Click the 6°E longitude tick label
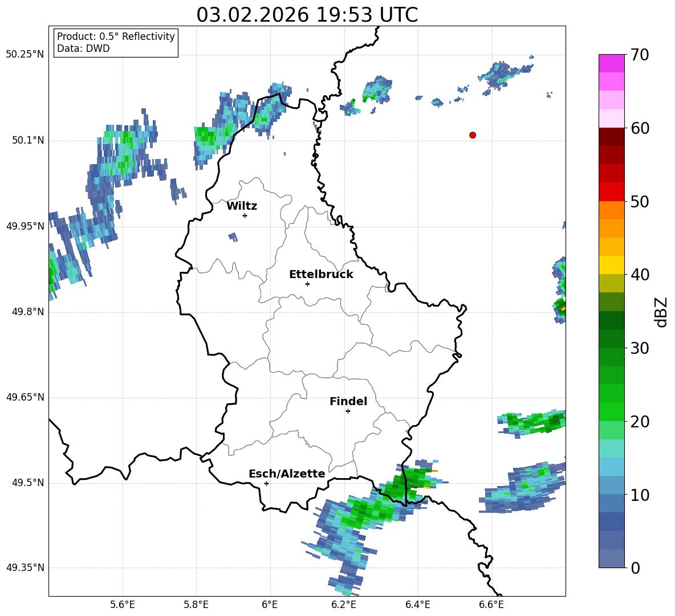Image resolution: width=675 pixels, height=616 pixels. tap(270, 605)
